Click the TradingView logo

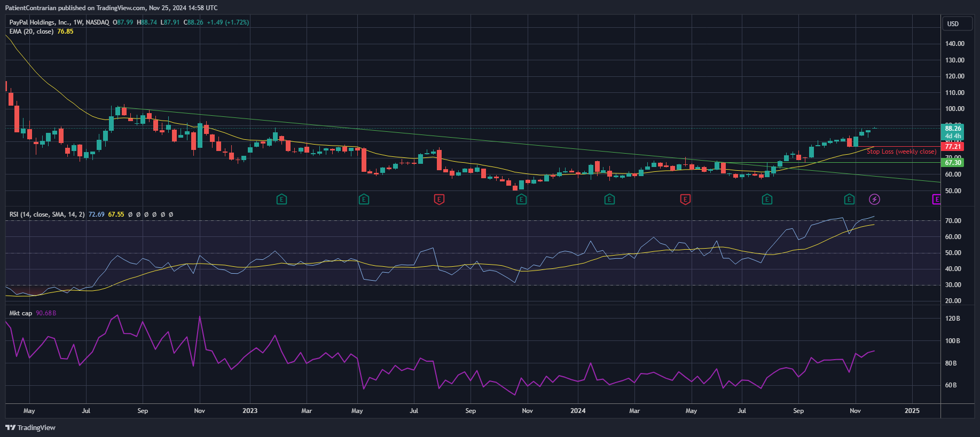pyautogui.click(x=30, y=427)
